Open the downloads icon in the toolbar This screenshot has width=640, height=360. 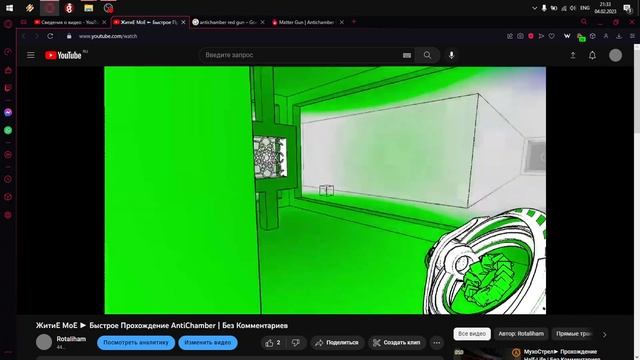pos(619,36)
